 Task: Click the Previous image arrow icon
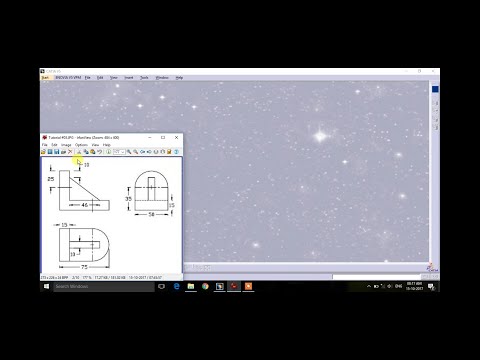coord(142,152)
